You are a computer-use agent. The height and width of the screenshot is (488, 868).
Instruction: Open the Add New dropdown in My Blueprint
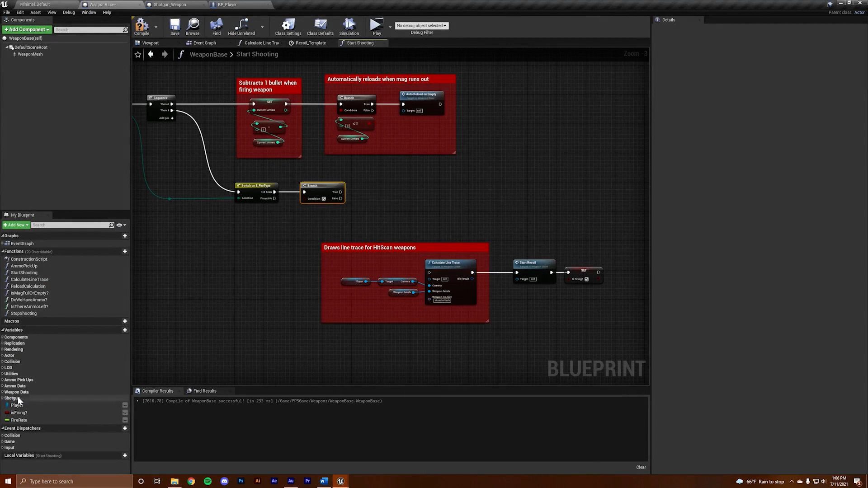pos(16,225)
